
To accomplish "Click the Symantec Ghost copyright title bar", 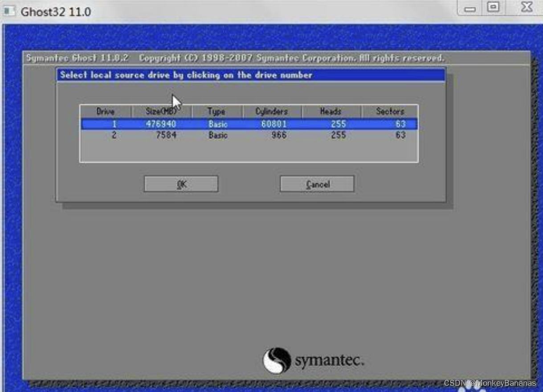I will (235, 58).
